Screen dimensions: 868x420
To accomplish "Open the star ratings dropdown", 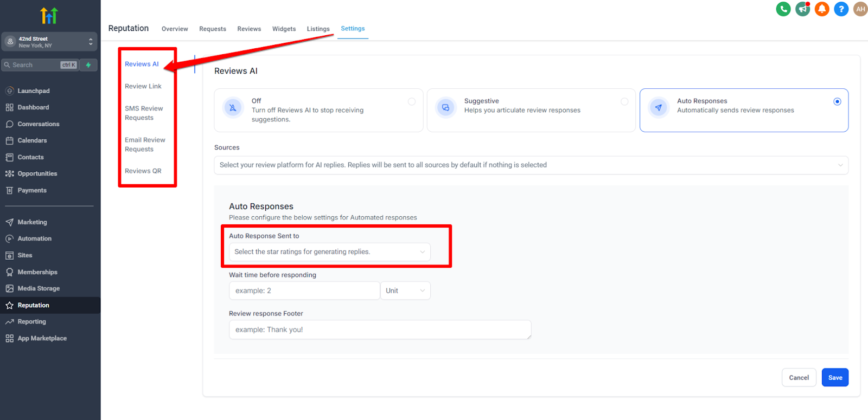I will (329, 252).
